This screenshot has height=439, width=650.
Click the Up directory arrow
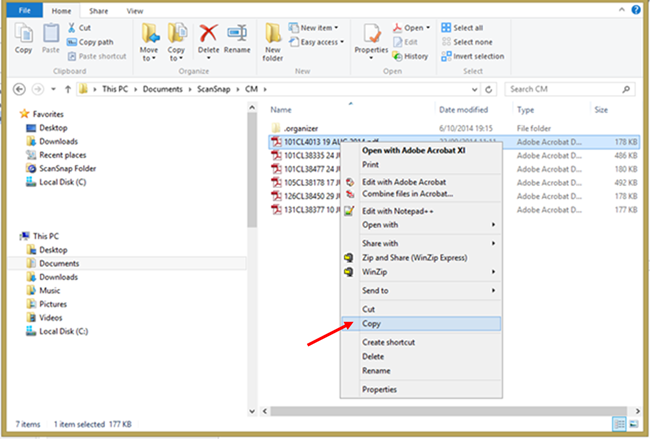(x=66, y=88)
